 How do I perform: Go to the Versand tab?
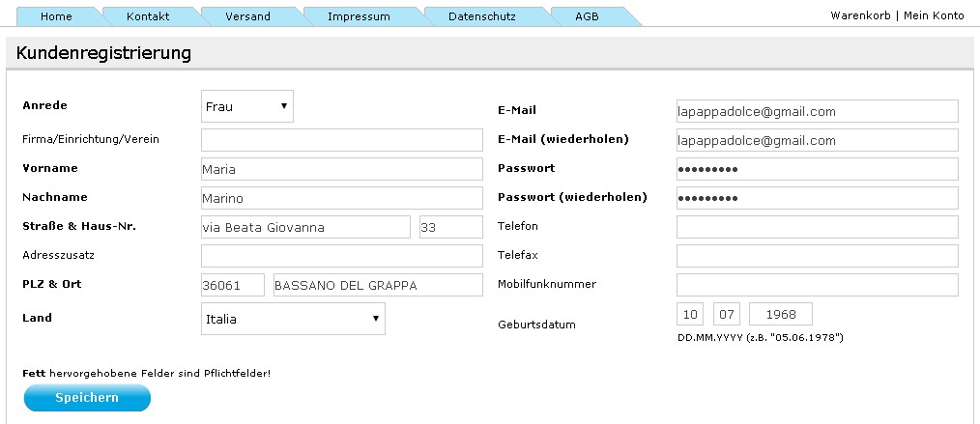(248, 16)
